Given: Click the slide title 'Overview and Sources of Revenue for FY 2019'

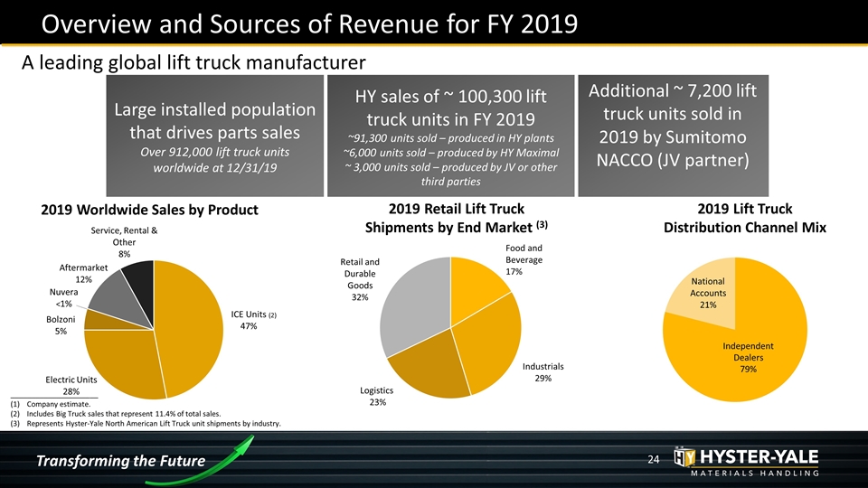Looking at the screenshot, I should point(309,23).
